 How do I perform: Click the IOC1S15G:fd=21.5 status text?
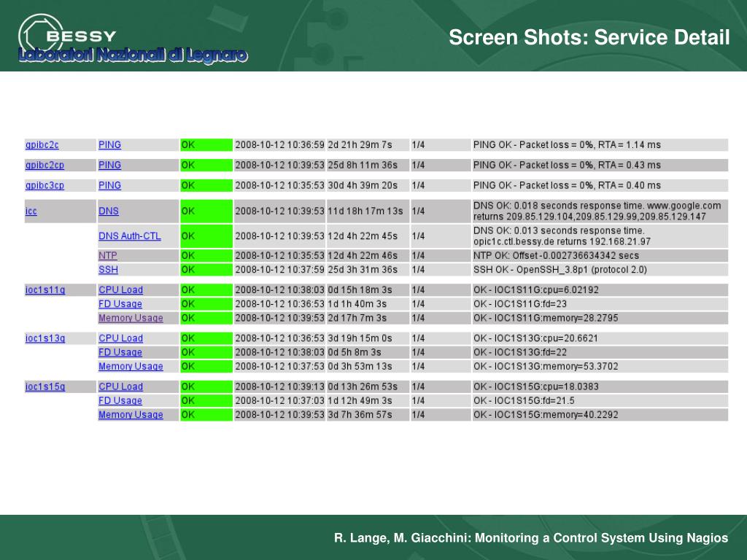(x=524, y=400)
